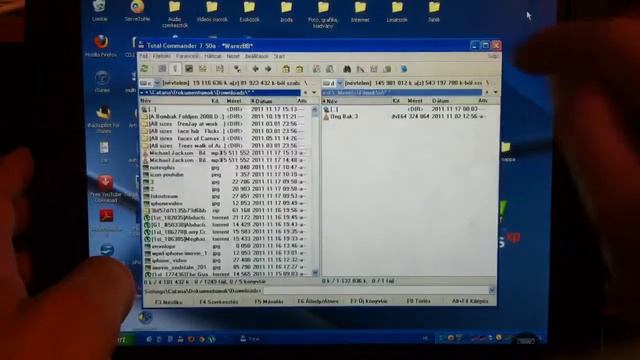Sort right panel by Méret column

pyautogui.click(x=415, y=100)
